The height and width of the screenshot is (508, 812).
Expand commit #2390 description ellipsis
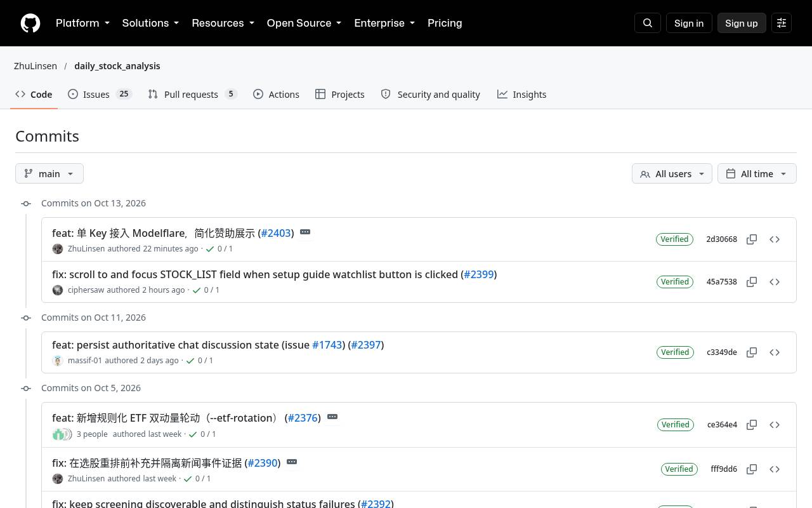[292, 462]
